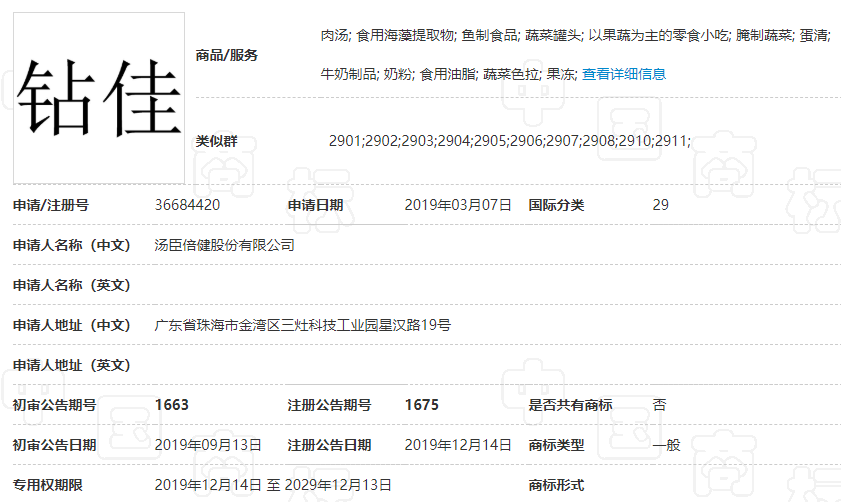This screenshot has height=502, width=841.
Task: Click the 是否共有商标 label
Action: coord(570,405)
